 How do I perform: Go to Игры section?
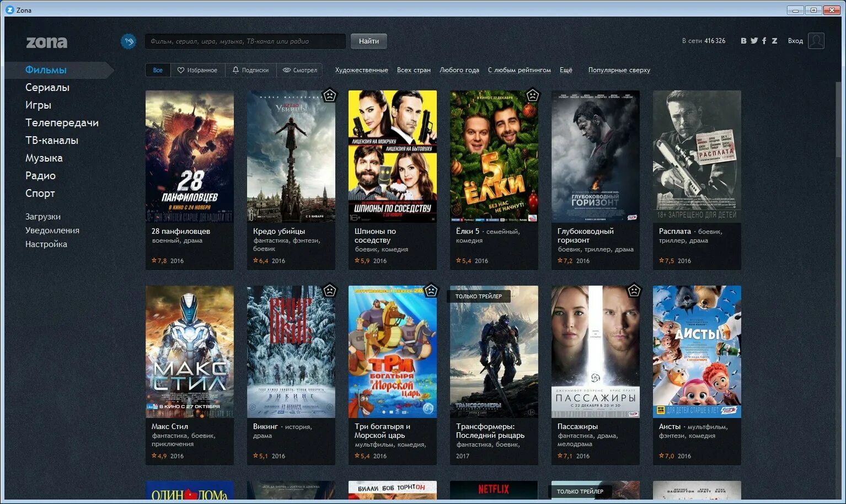click(38, 105)
